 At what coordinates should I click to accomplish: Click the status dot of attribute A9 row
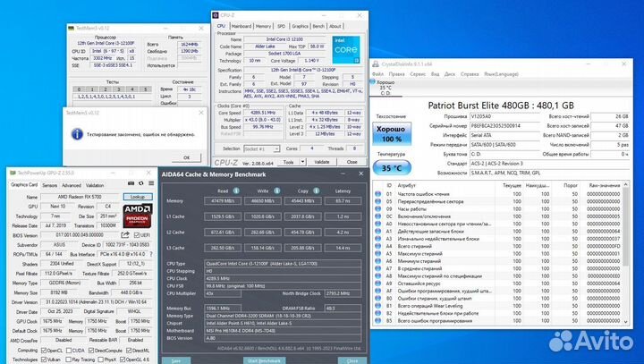coord(377,284)
